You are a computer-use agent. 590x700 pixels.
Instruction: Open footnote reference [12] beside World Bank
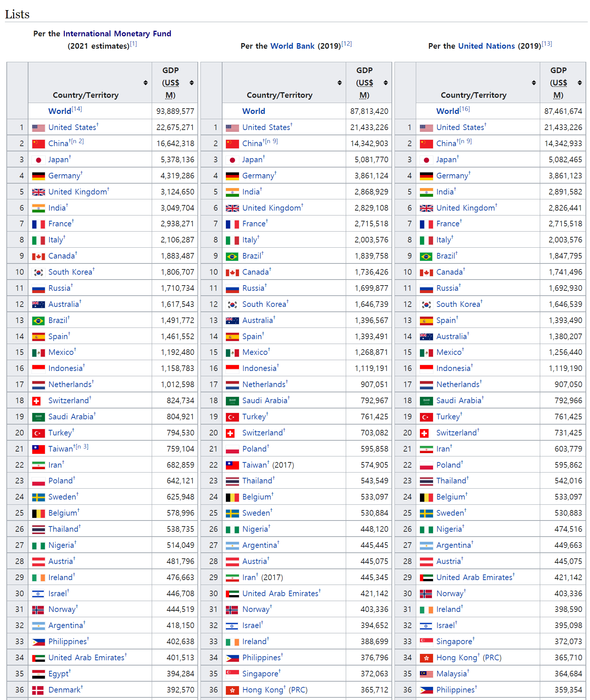tap(347, 44)
